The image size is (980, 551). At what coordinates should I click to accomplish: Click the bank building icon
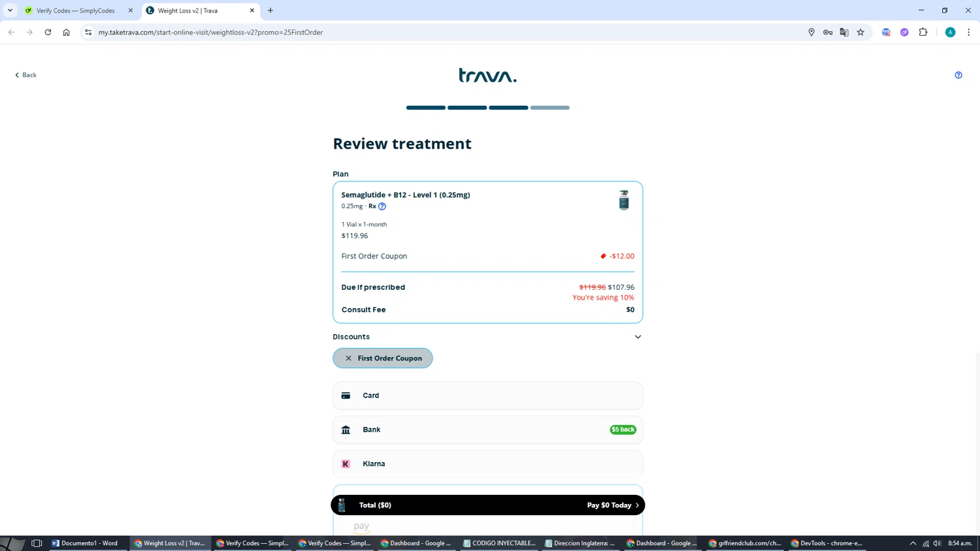346,430
